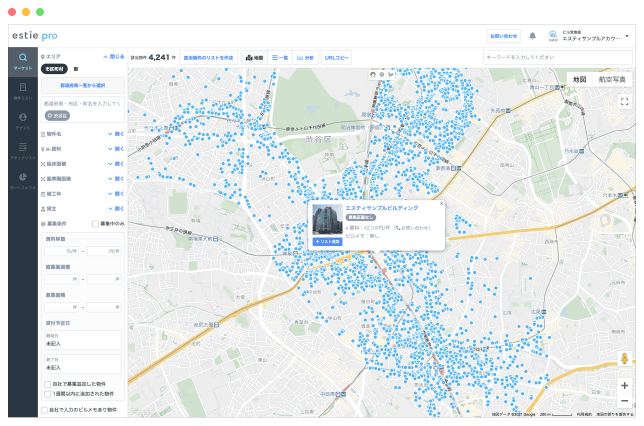Image resolution: width=644 pixels, height=426 pixels.
Task: Enter fullscreen map view
Action: click(624, 101)
